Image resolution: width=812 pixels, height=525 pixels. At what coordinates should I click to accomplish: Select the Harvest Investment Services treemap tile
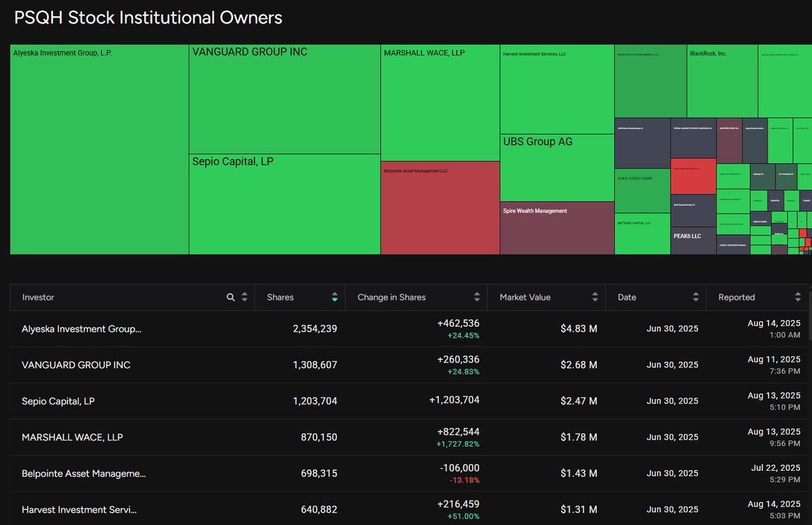click(557, 89)
